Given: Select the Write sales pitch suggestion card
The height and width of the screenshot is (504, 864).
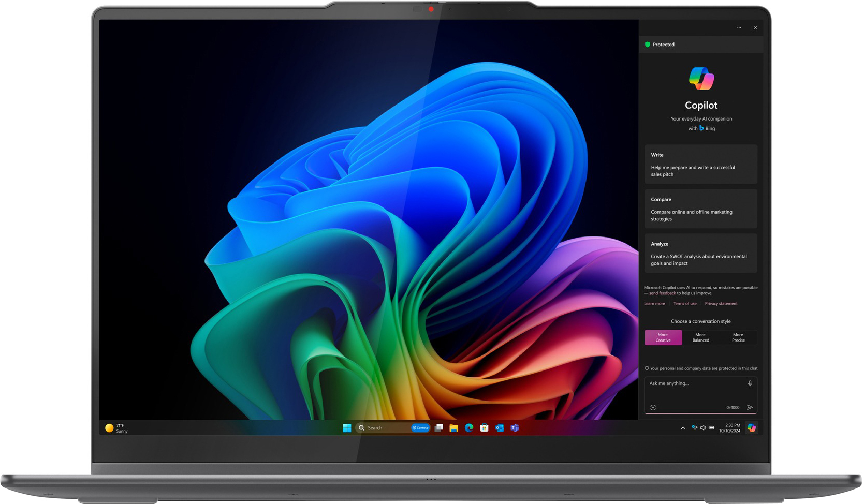Looking at the screenshot, I should click(x=700, y=164).
